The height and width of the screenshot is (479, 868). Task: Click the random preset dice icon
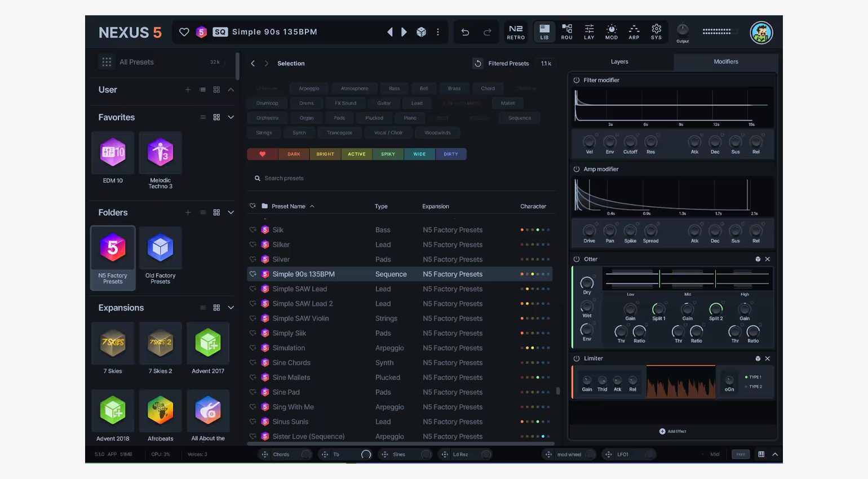click(x=421, y=32)
